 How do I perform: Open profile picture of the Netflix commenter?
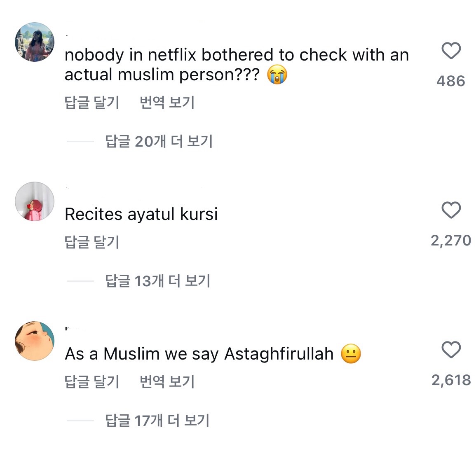pyautogui.click(x=35, y=42)
